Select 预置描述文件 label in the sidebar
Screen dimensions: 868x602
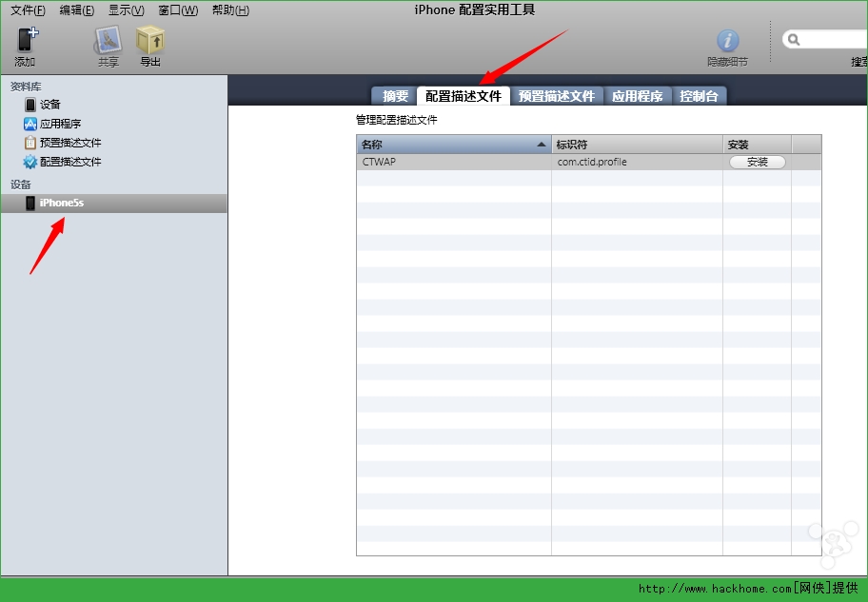point(70,143)
